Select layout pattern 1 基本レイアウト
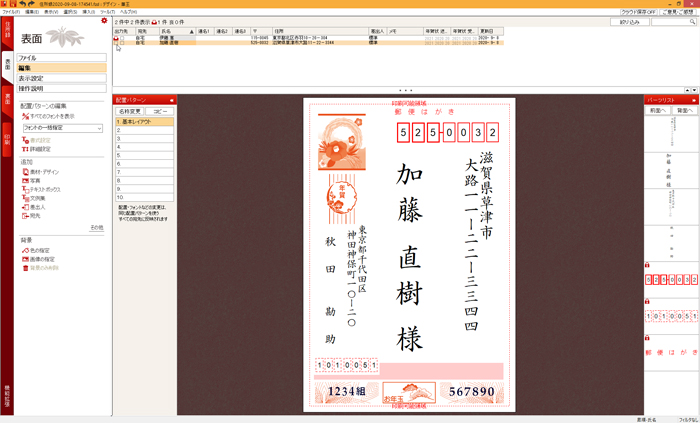 click(x=143, y=121)
